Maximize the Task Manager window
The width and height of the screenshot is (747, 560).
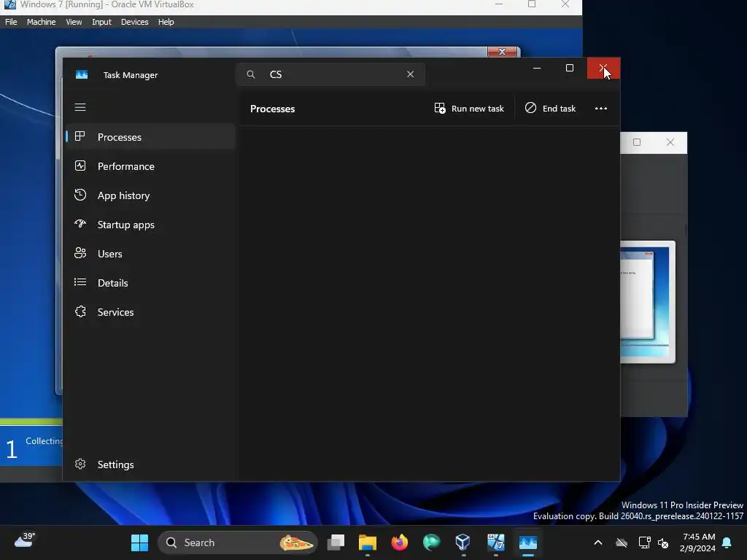(x=569, y=68)
